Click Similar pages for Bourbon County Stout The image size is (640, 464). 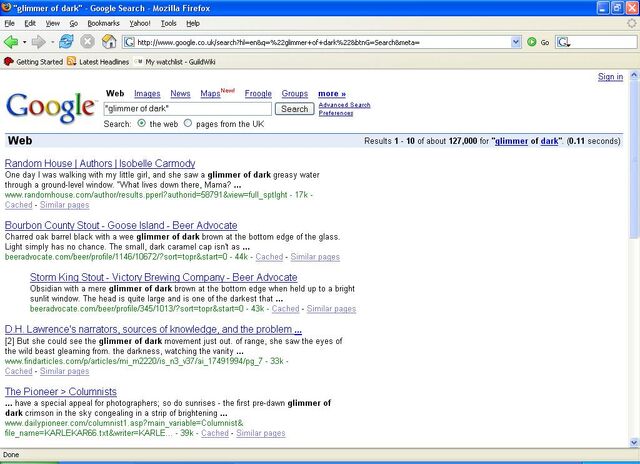(315, 257)
